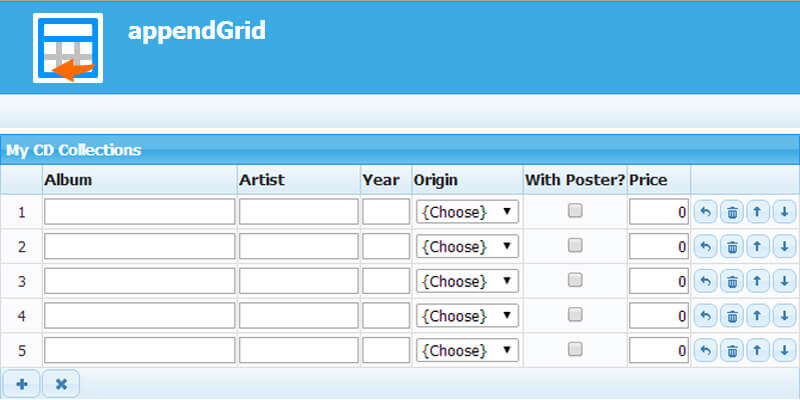Screen dimensions: 800x400
Task: Click the appendGrid logo icon
Action: 68,48
